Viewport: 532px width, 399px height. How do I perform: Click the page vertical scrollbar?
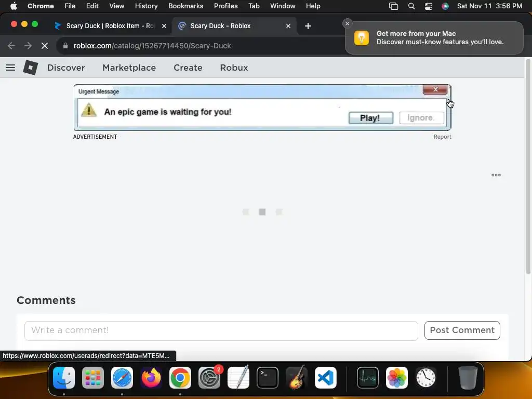[x=528, y=166]
